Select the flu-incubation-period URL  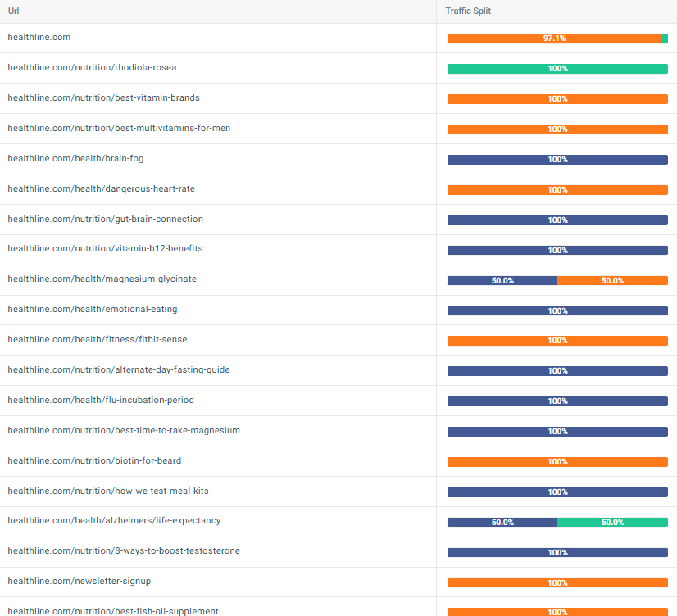coord(101,400)
